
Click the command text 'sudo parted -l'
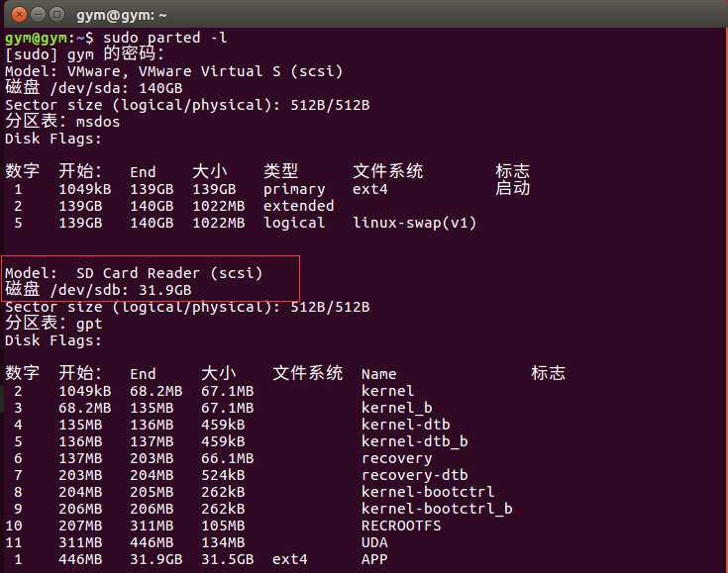click(164, 38)
